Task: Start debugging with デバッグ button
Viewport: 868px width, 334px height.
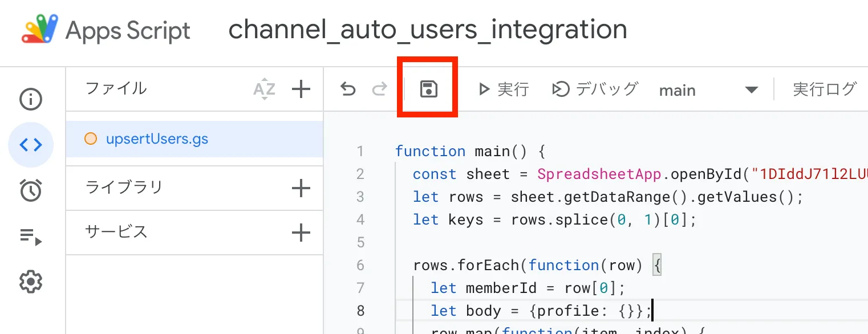Action: coord(595,89)
